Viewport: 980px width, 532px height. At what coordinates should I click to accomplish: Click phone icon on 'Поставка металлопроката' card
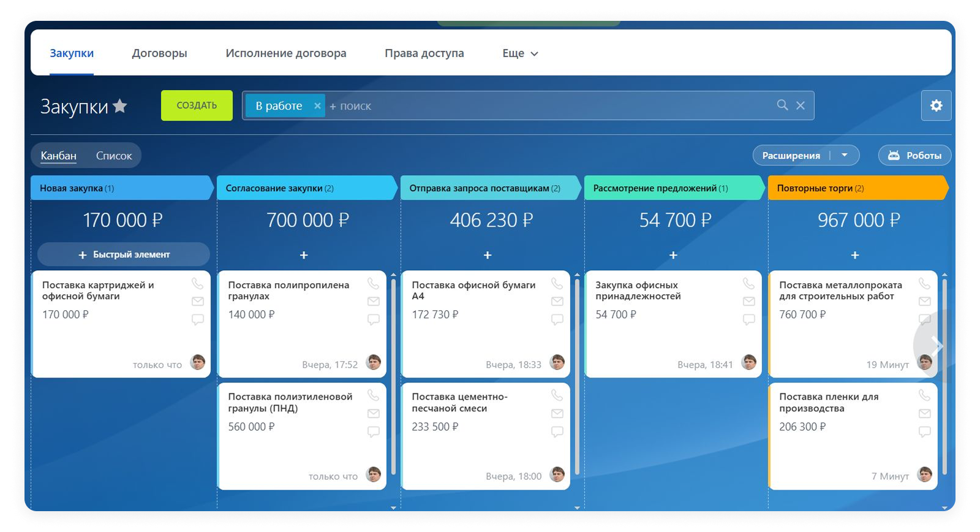[x=924, y=283]
